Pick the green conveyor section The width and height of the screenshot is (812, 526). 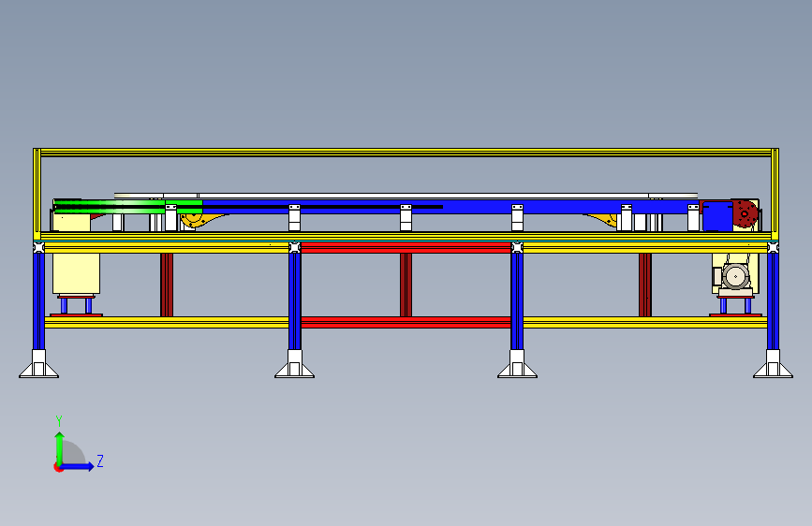(x=127, y=206)
